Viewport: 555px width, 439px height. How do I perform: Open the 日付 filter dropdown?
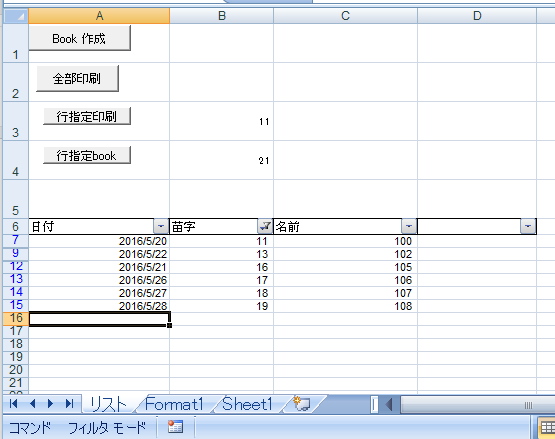click(160, 226)
